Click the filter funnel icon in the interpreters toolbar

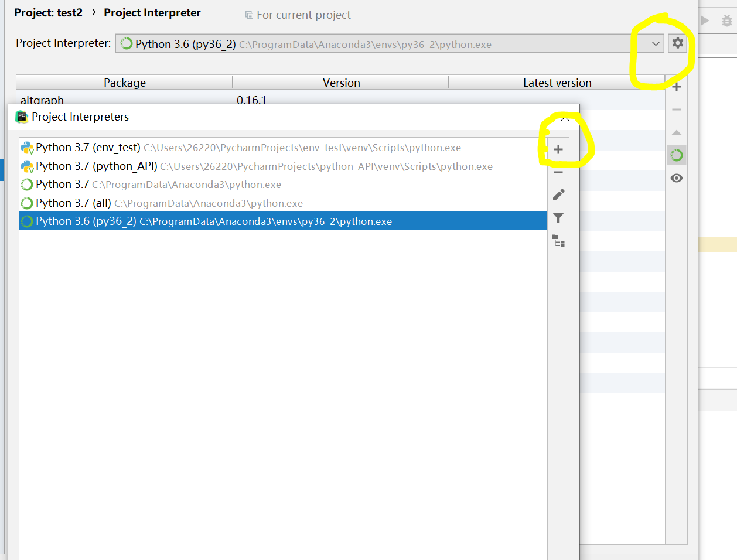558,218
